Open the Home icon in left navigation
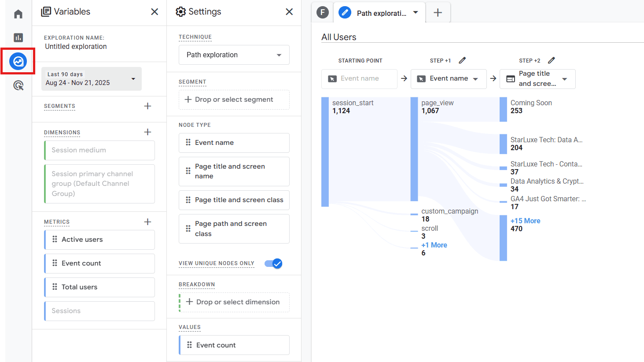 18,14
